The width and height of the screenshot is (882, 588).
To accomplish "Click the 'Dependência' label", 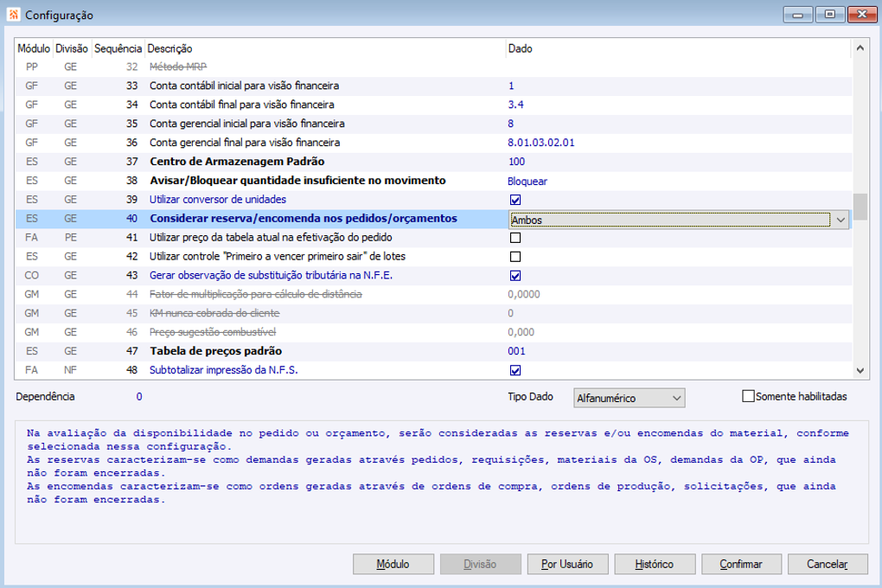I will [45, 397].
